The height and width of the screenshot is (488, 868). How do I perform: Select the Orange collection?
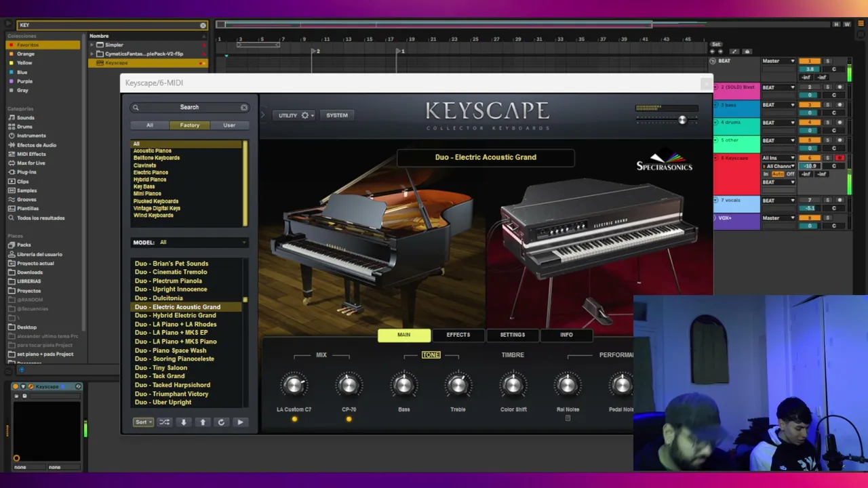point(26,54)
